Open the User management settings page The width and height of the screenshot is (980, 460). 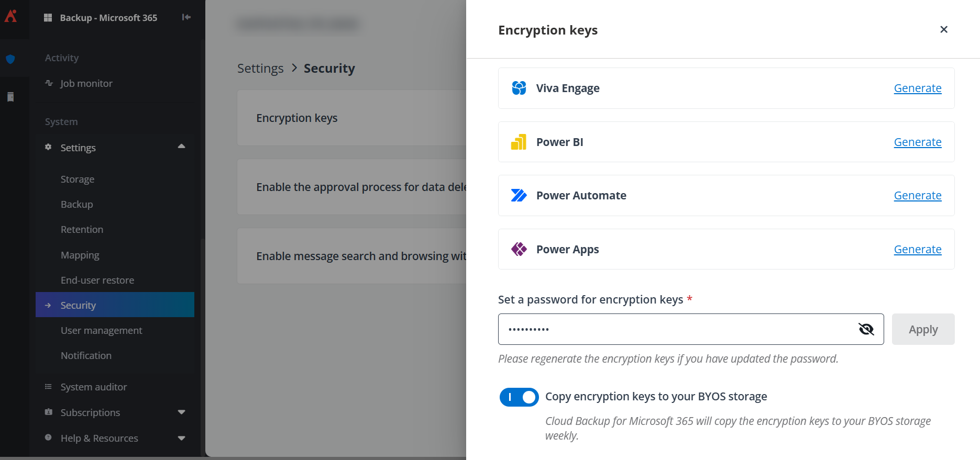101,330
